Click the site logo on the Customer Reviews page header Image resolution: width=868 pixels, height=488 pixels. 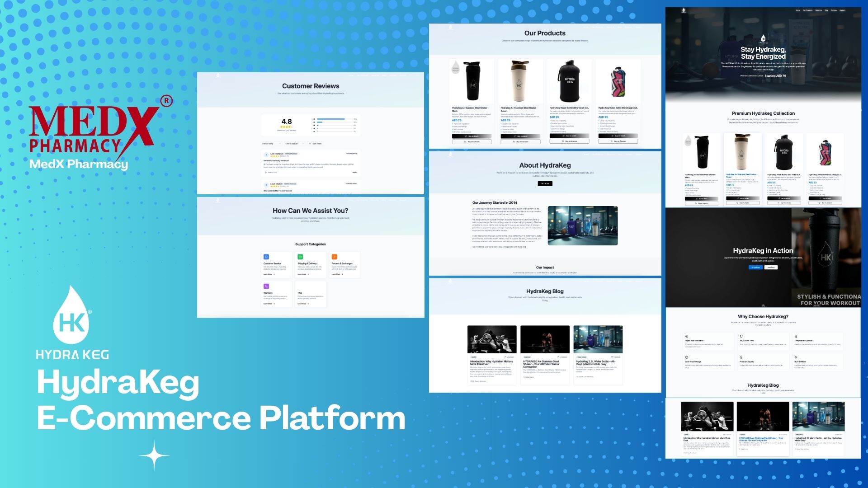(x=217, y=75)
